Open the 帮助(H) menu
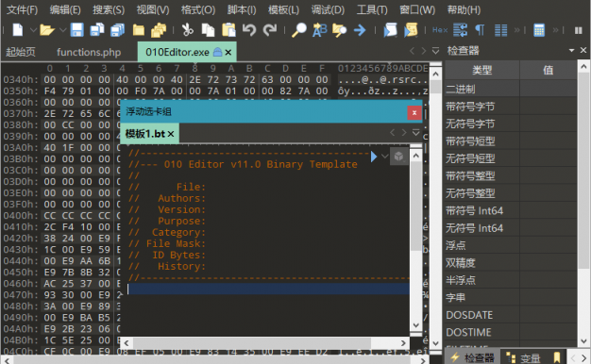The image size is (591, 364). 464,9
